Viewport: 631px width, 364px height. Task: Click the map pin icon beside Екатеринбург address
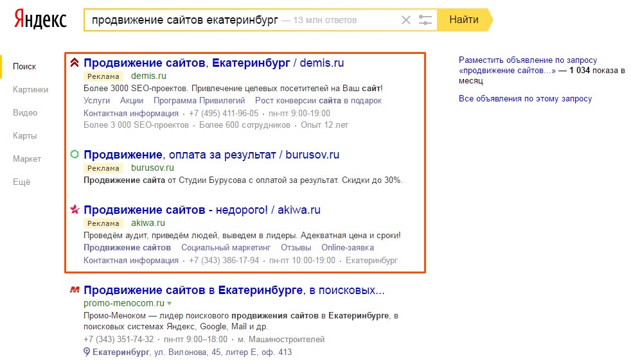point(87,352)
